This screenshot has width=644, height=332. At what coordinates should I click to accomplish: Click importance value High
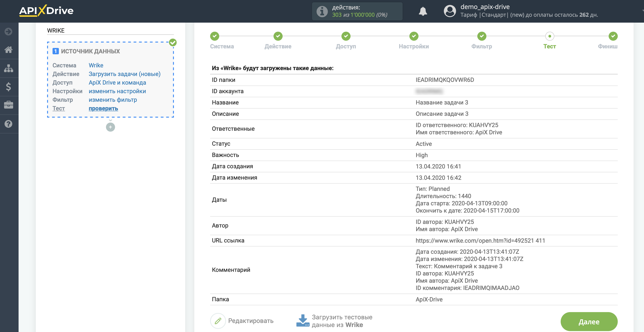click(421, 155)
